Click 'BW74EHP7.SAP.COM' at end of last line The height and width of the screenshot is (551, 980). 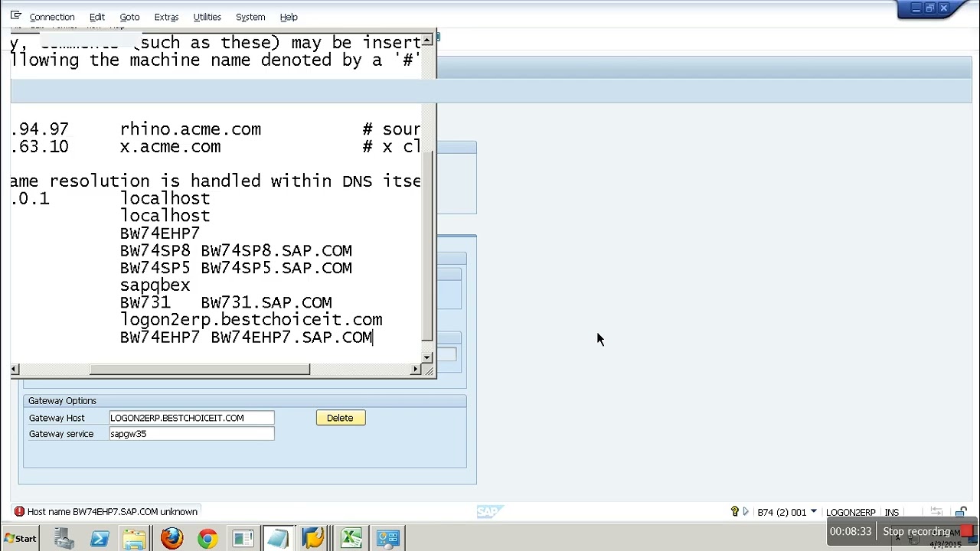click(292, 337)
